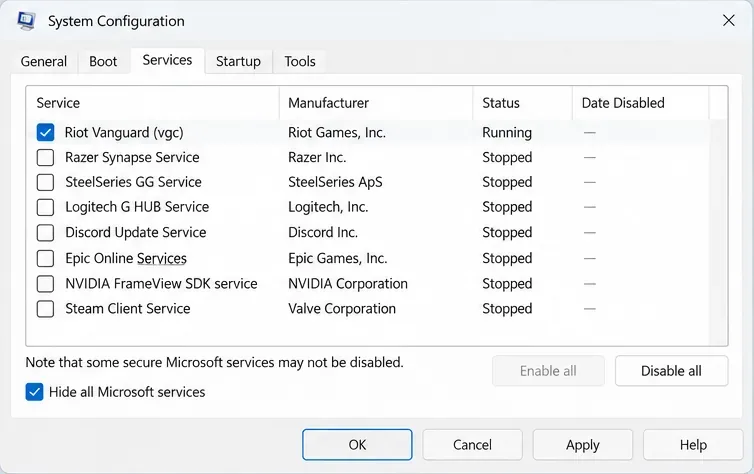Enable the SteelSeries GG Service checkbox
The height and width of the screenshot is (474, 754).
pos(45,182)
